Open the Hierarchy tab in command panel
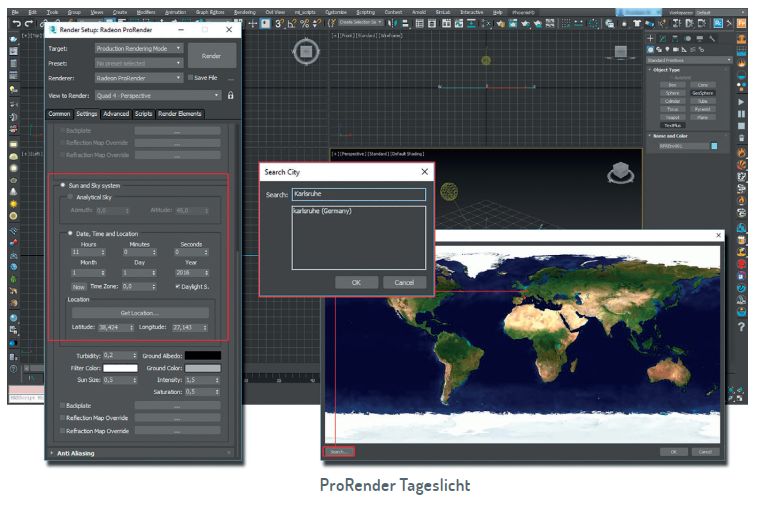Viewport: 757px width, 505px height. [675, 38]
